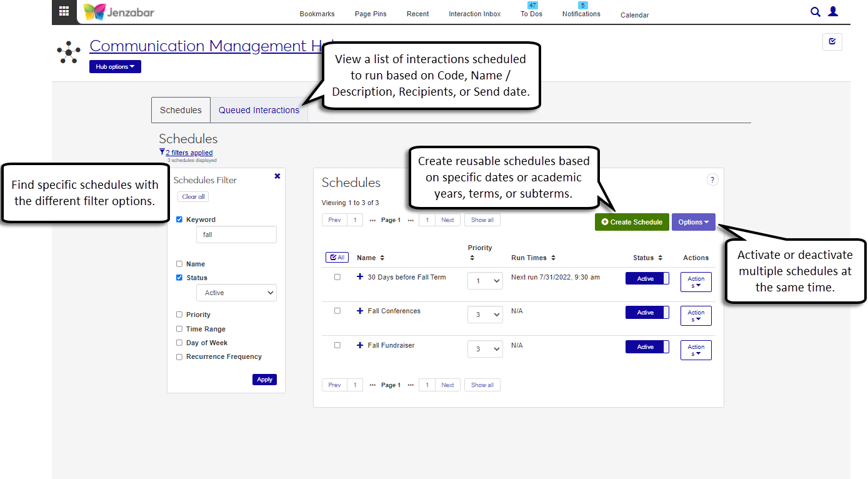Switch to the Queued Interactions tab
The image size is (868, 479).
click(259, 110)
